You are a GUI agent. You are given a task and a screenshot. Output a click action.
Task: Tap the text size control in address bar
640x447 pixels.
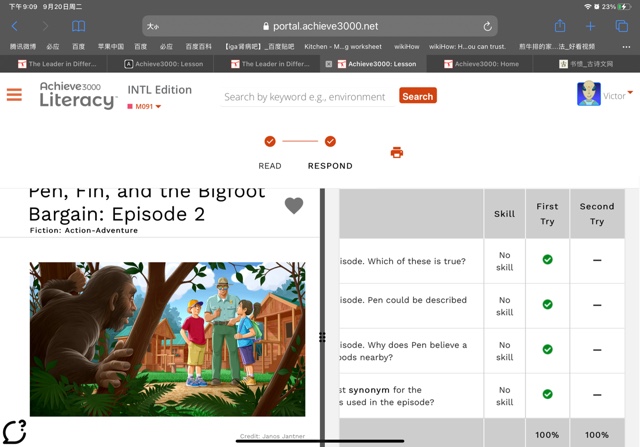[153, 27]
